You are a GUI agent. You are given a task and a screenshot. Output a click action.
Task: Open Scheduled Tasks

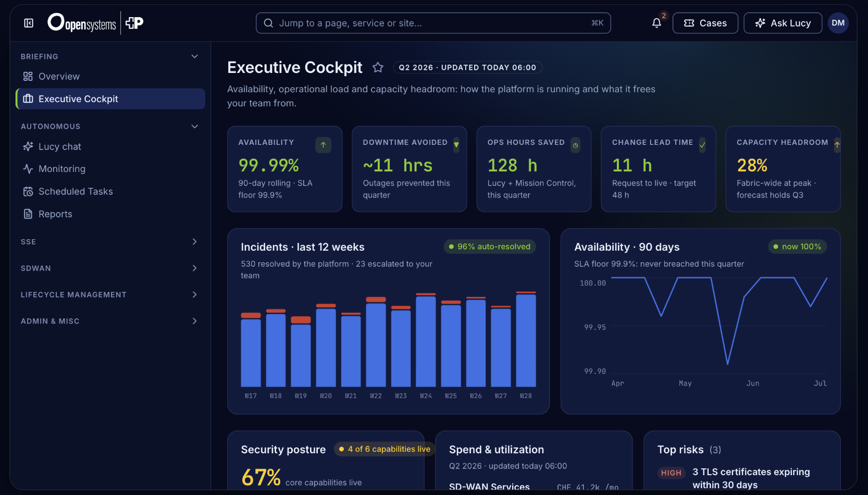pos(110,191)
